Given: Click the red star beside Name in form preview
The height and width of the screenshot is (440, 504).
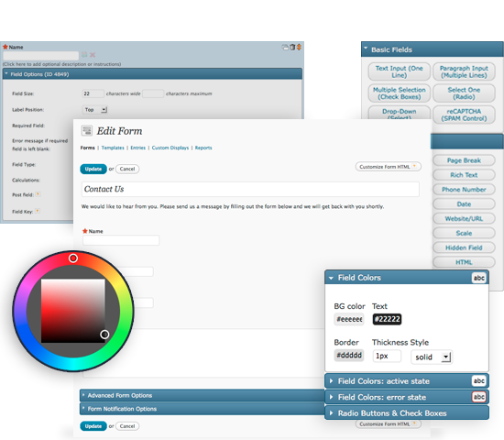Looking at the screenshot, I should pos(85,231).
